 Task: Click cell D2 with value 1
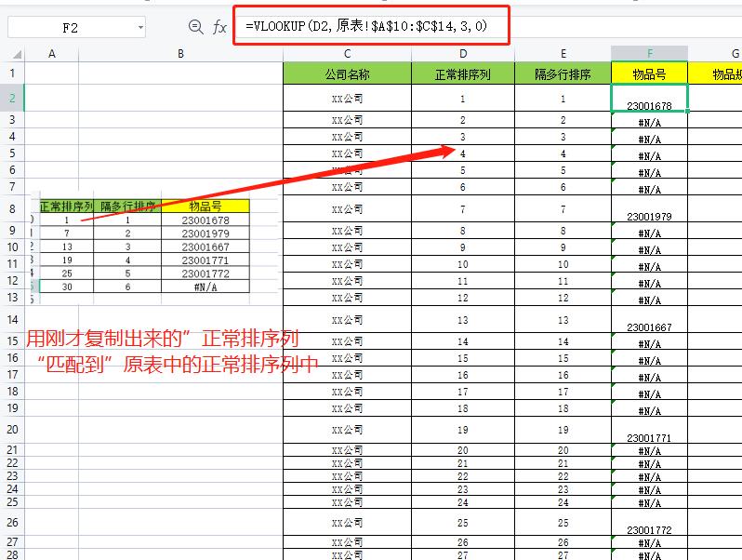coord(463,98)
